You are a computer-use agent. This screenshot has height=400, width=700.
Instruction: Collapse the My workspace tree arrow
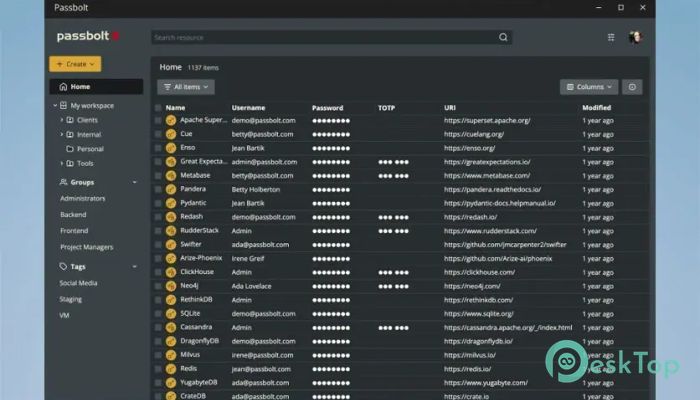(55, 106)
